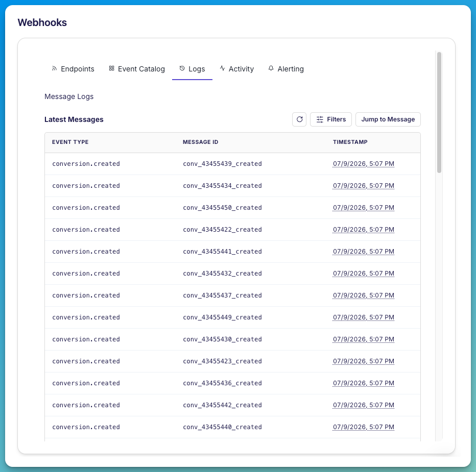Open message conv_43455422_created
This screenshot has width=476, height=472.
[x=222, y=230]
